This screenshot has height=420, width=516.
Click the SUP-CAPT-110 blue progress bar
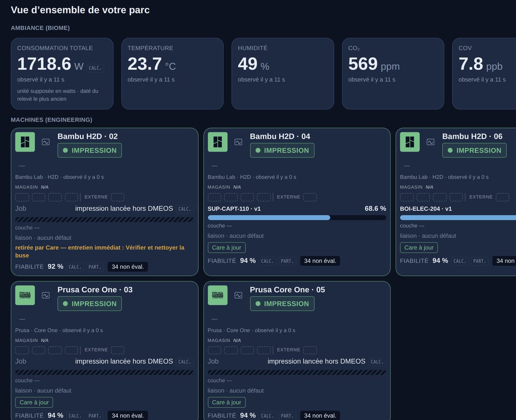coord(297,218)
